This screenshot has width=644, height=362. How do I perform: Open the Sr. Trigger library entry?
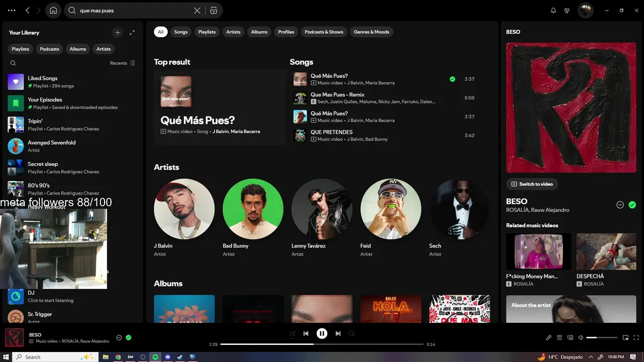point(72,316)
